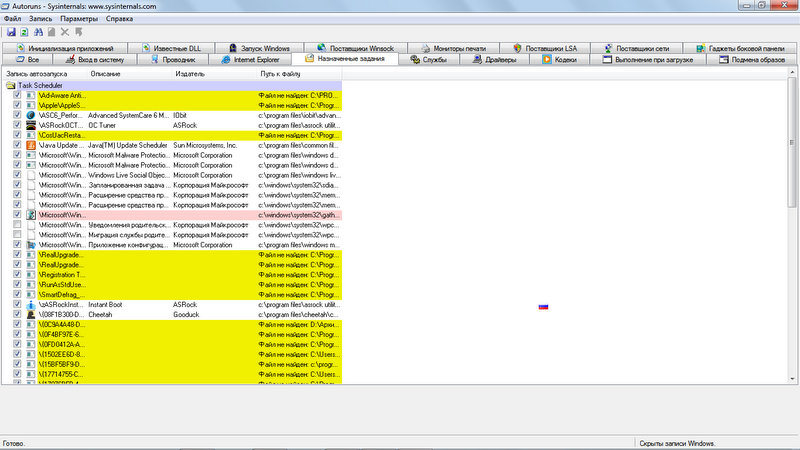Switch to the Вход в систему tab

tap(94, 60)
